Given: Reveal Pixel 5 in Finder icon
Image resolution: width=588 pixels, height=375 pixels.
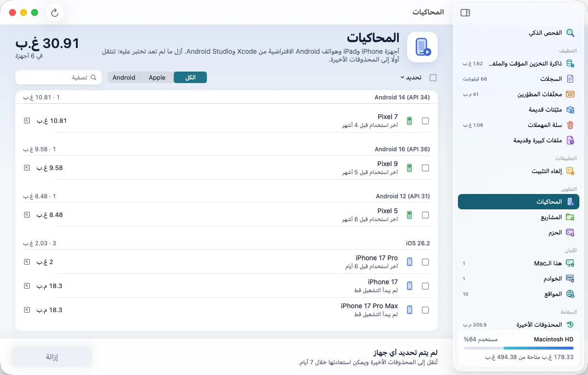Looking at the screenshot, I should [x=27, y=215].
